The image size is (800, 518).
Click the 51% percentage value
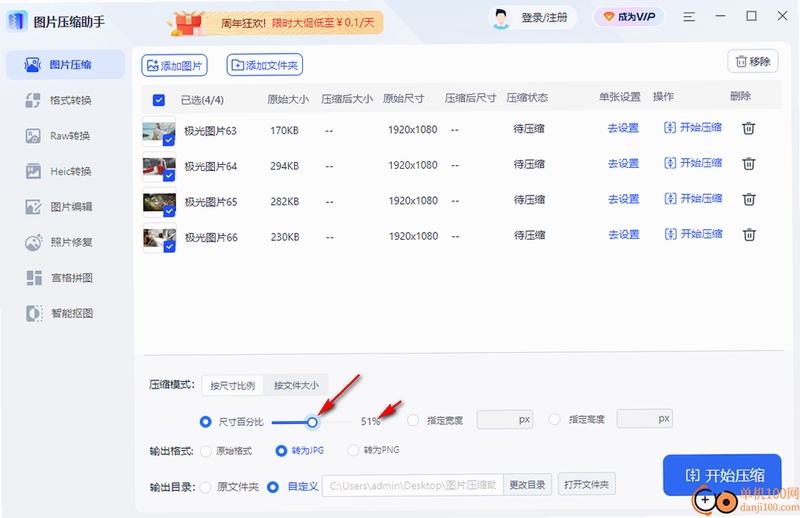tap(370, 422)
